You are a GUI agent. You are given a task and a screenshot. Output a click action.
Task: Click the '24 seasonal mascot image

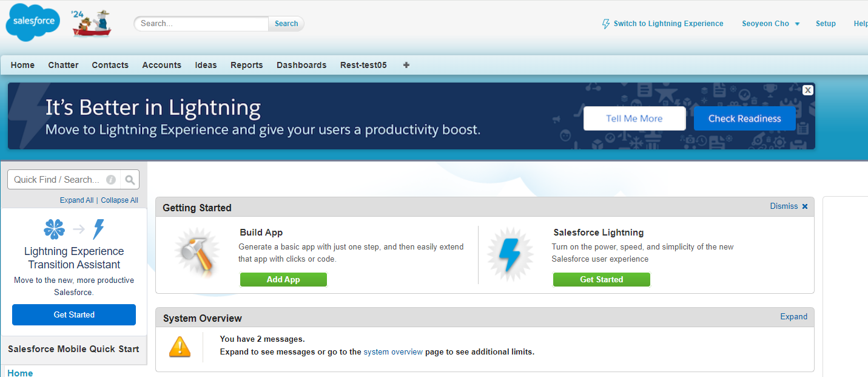pyautogui.click(x=92, y=24)
